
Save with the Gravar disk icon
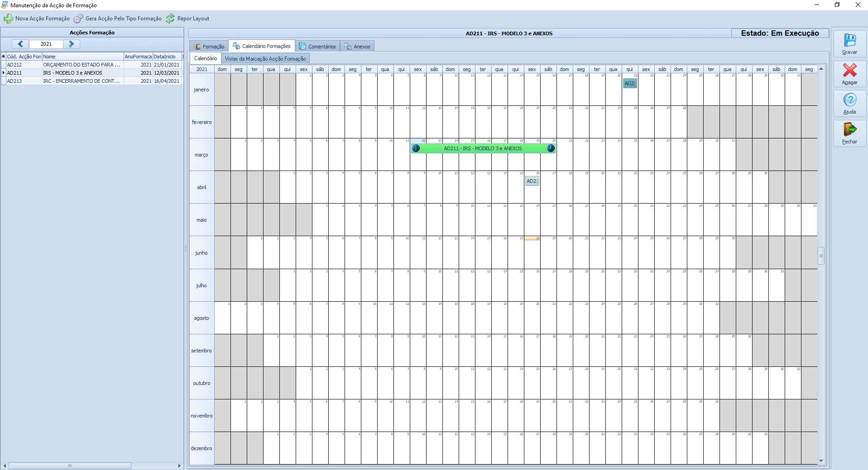point(849,41)
